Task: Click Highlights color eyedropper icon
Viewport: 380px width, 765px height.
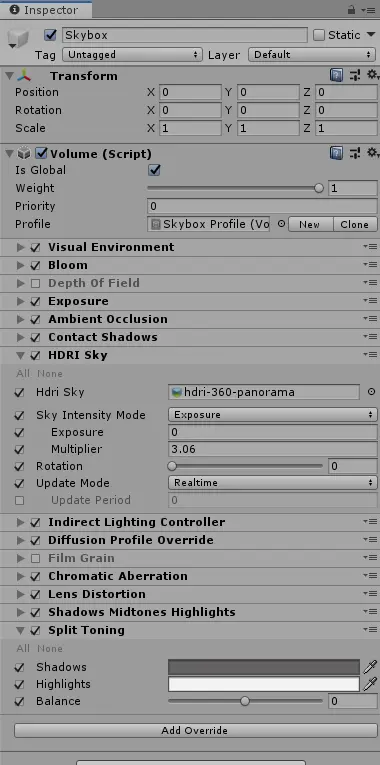Action: point(370,684)
